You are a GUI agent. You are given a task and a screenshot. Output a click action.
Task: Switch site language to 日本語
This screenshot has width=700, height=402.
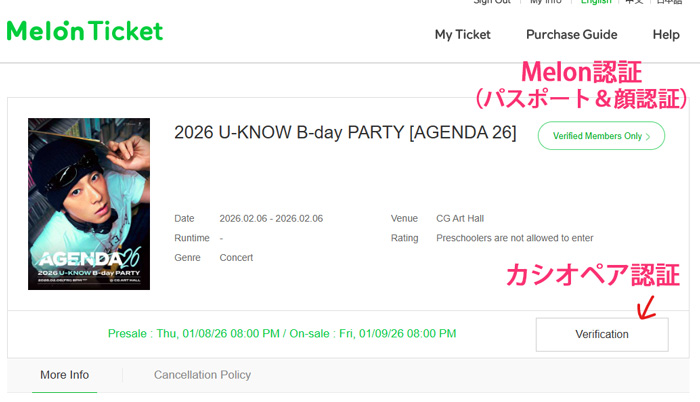[670, 2]
